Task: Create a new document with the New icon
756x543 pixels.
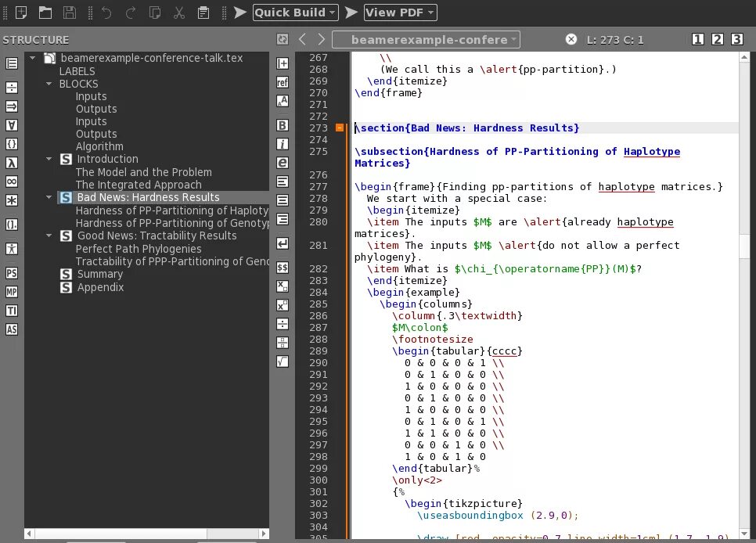Action: [x=21, y=13]
